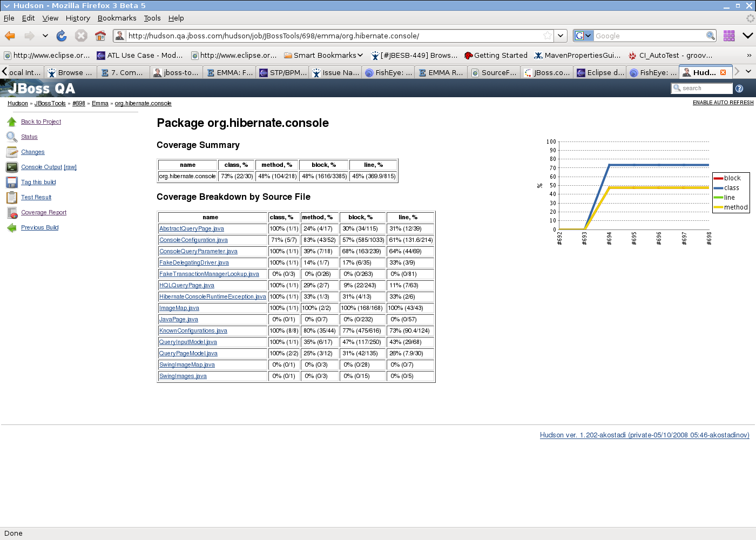Image resolution: width=756 pixels, height=540 pixels.
Task: Open the Bookmarks menu
Action: [117, 18]
